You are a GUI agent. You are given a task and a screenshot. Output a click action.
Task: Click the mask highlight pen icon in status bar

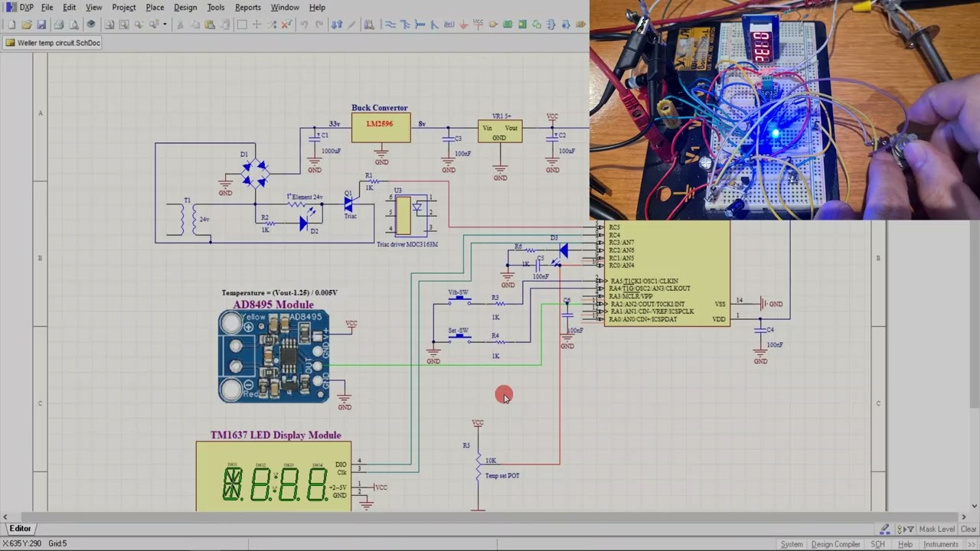tap(884, 529)
